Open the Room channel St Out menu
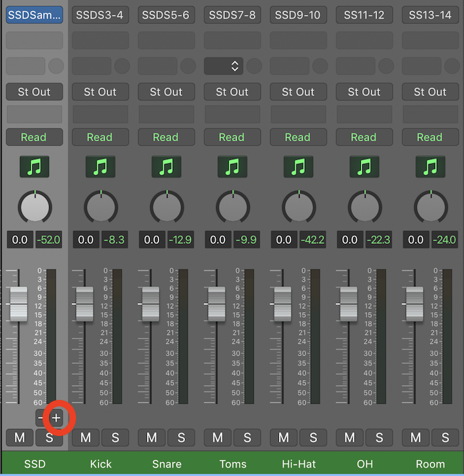This screenshot has height=476, width=464. (x=430, y=92)
